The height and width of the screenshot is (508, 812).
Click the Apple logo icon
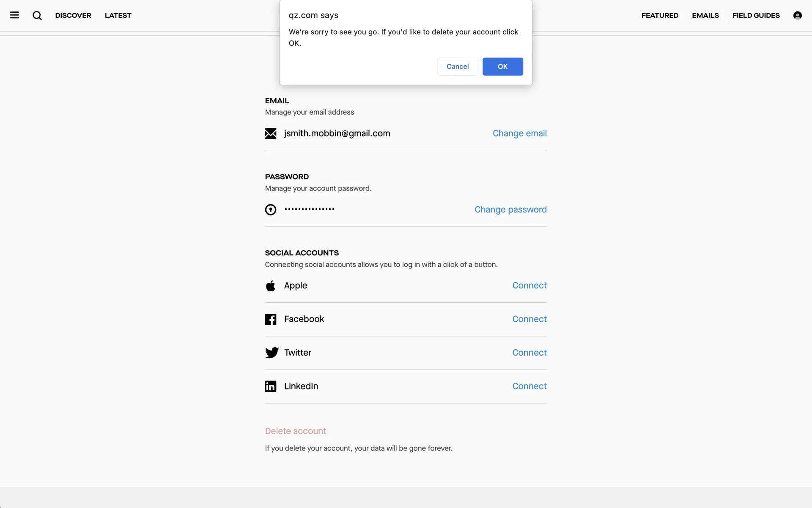(271, 286)
